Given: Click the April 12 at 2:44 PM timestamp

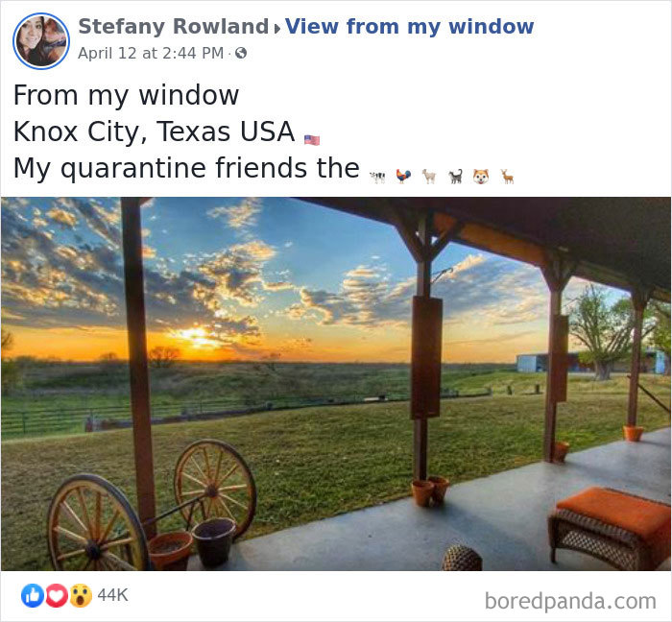Looking at the screenshot, I should 151,53.
